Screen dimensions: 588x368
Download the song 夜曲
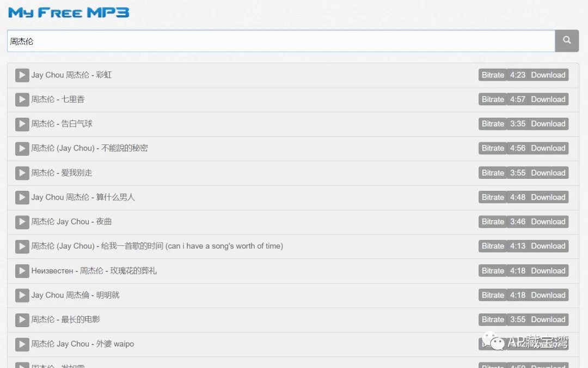(x=548, y=221)
